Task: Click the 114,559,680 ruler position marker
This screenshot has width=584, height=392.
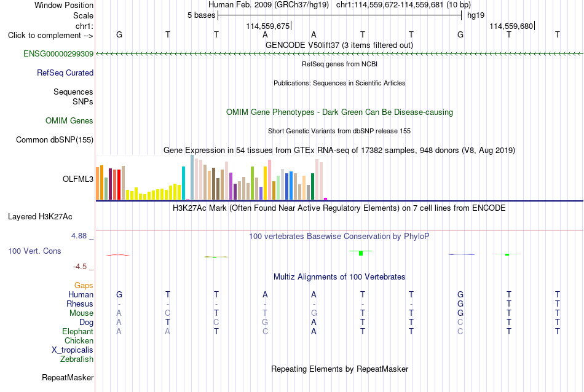Action: coord(511,26)
